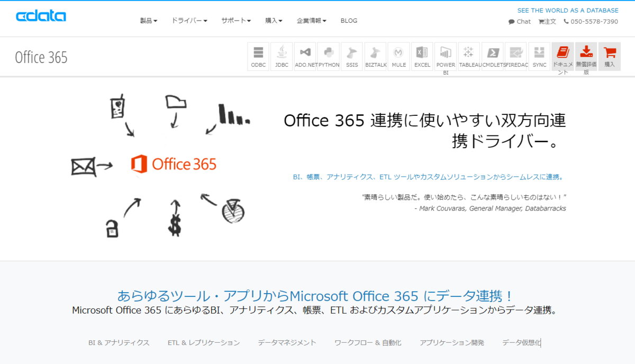
Task: Click the ADO.NET connector icon
Action: tap(304, 56)
